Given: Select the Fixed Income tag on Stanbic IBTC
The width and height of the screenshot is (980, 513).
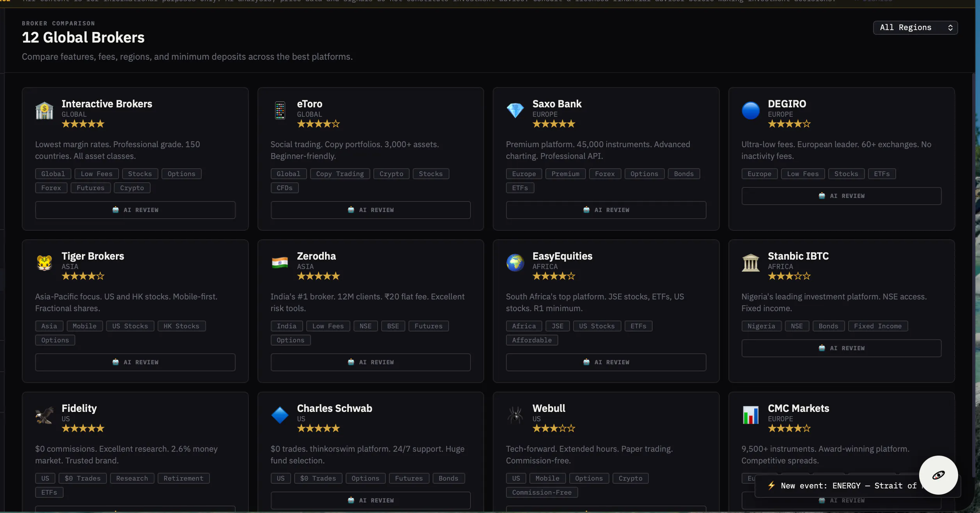Looking at the screenshot, I should [x=878, y=326].
